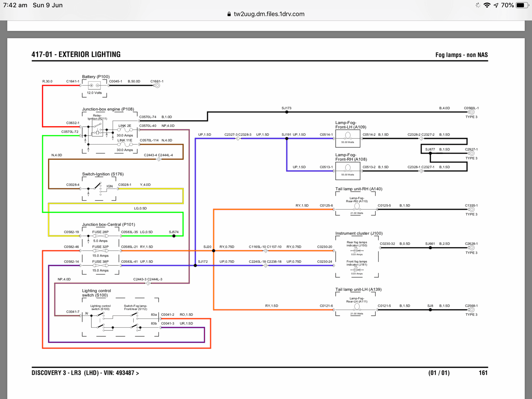The height and width of the screenshot is (399, 532).
Task: Tap the Battery P100 plus/minus symbol
Action: [94, 85]
